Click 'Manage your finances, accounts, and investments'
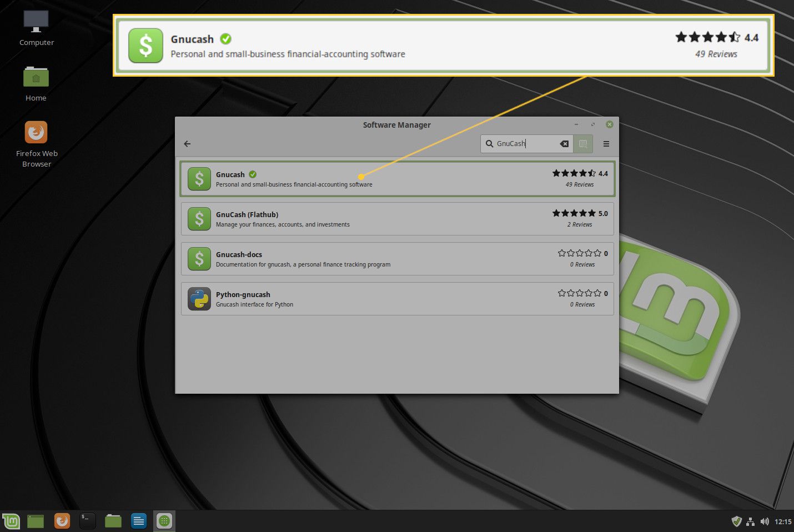This screenshot has height=532, width=794. [283, 224]
